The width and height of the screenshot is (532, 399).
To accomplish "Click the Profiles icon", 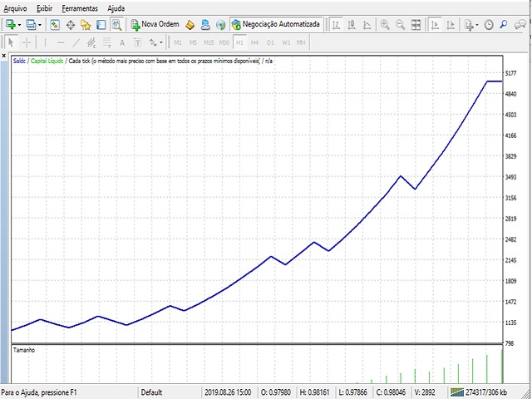I will (32, 24).
